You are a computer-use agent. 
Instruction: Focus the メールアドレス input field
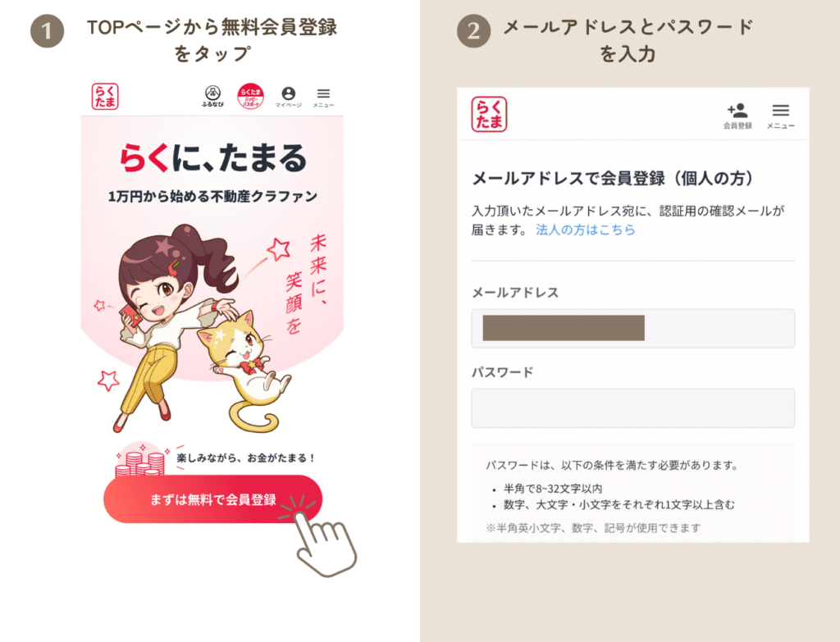[632, 328]
